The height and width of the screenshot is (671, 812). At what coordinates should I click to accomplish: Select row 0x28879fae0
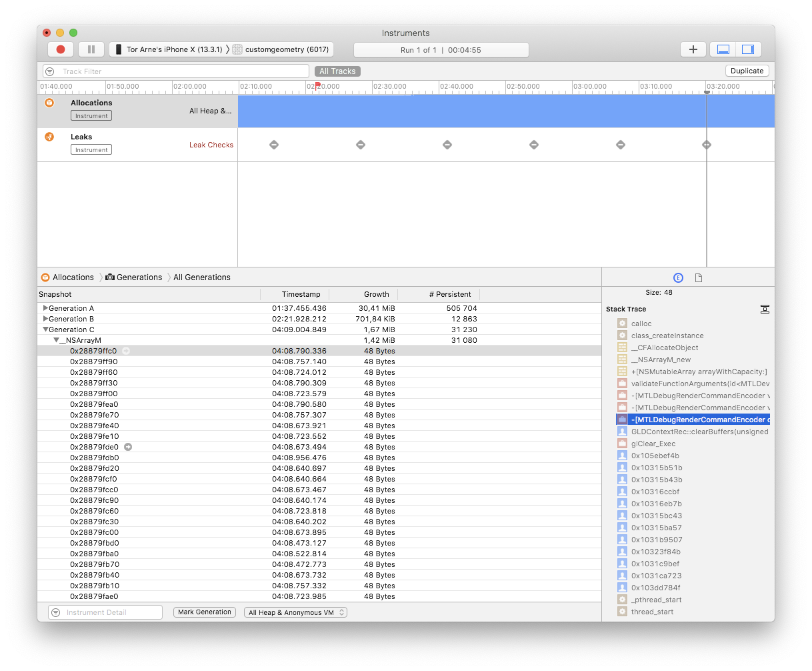click(x=319, y=596)
